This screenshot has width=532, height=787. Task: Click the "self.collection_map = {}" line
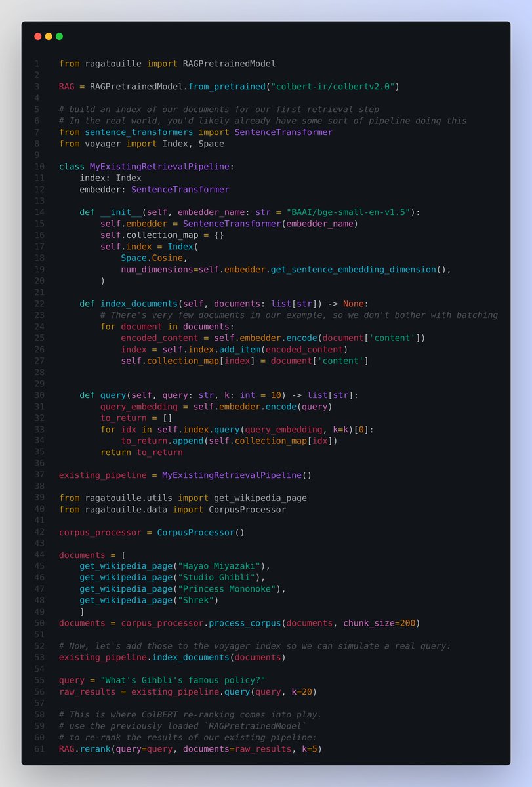[x=163, y=235]
